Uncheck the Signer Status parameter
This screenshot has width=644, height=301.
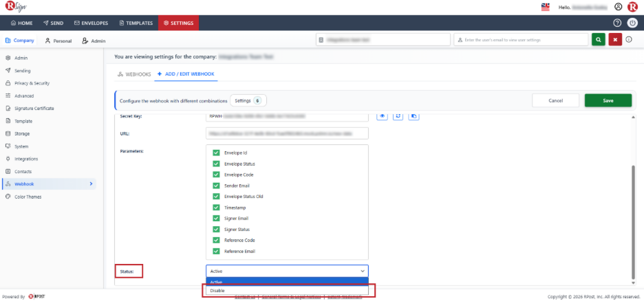click(216, 230)
